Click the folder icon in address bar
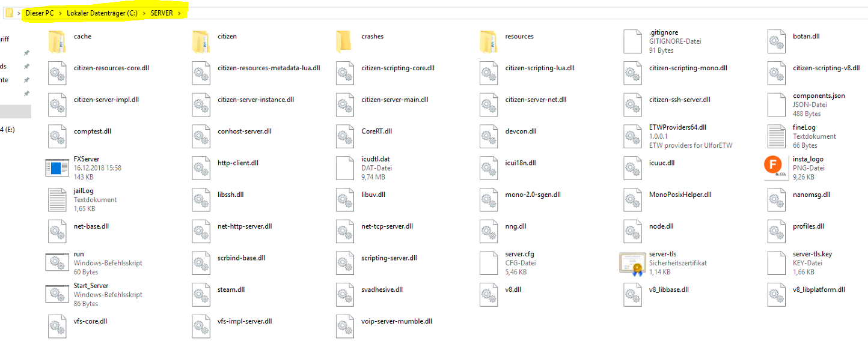Screen dimensions: 868x347 [x=9, y=13]
